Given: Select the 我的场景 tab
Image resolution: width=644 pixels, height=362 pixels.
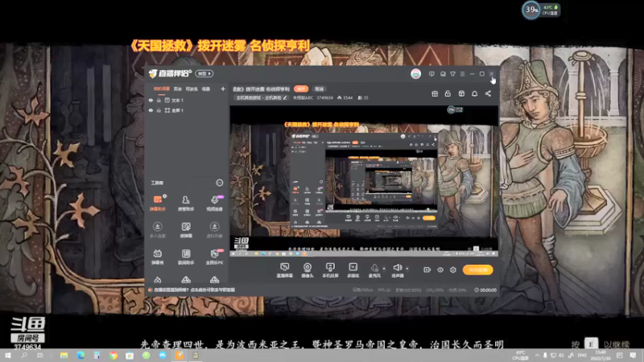Looking at the screenshot, I should click(162, 88).
